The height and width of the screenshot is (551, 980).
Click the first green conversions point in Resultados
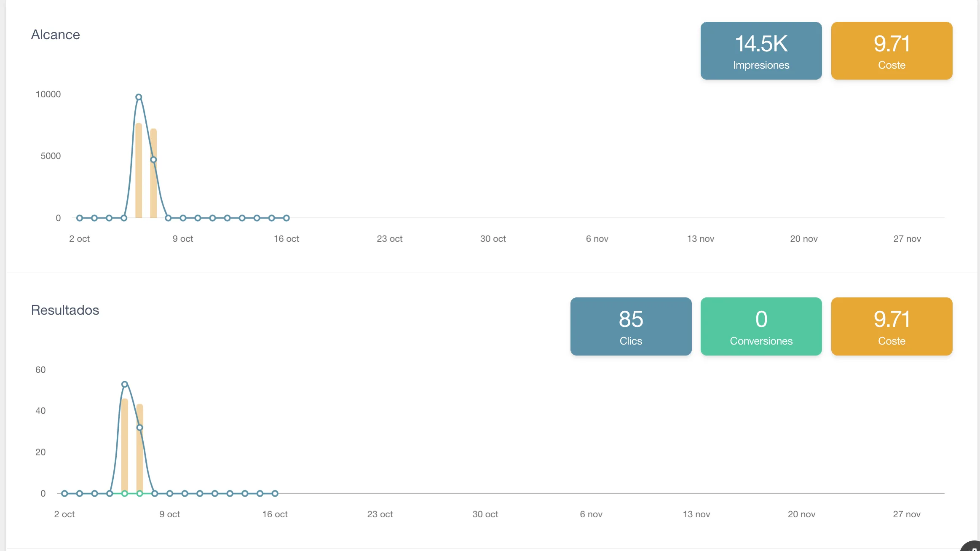point(125,493)
